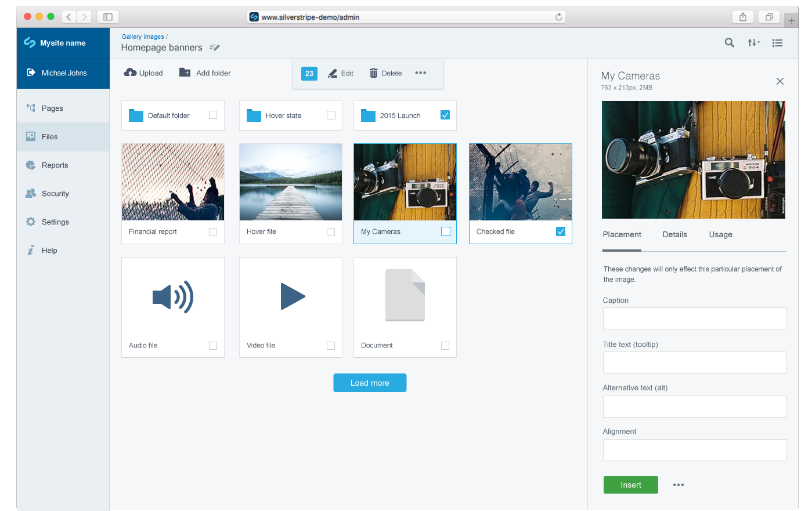
Task: Close the My Cameras details panel
Action: [780, 81]
